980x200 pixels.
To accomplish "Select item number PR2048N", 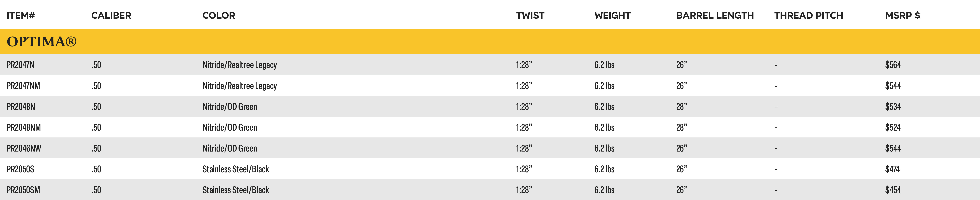I will tap(21, 107).
